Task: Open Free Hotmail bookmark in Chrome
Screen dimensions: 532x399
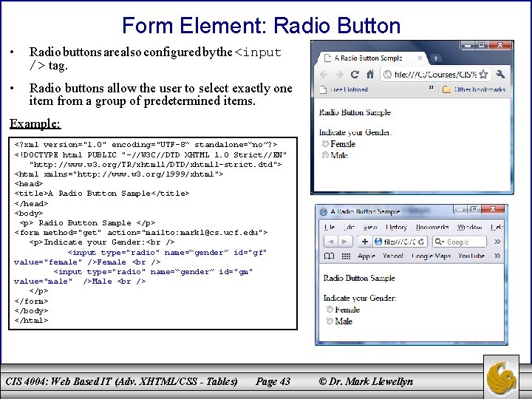Action: [x=344, y=89]
